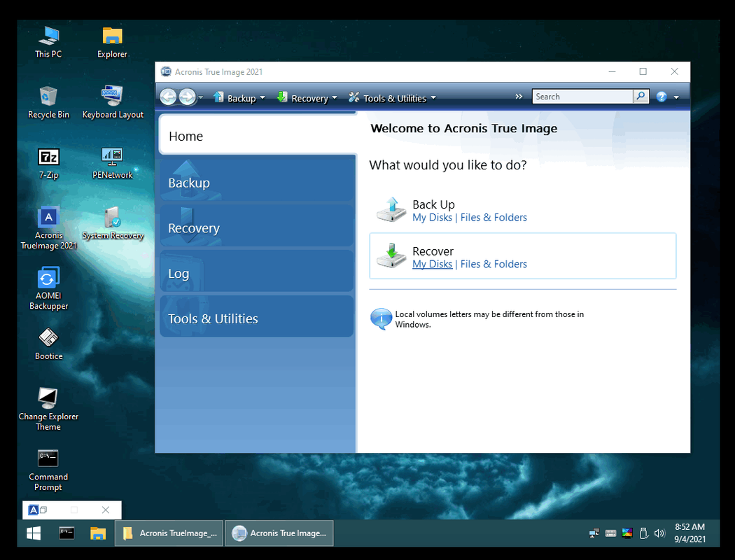Select Recovery in the sidebar
Screen dimensions: 735x560
(256, 226)
